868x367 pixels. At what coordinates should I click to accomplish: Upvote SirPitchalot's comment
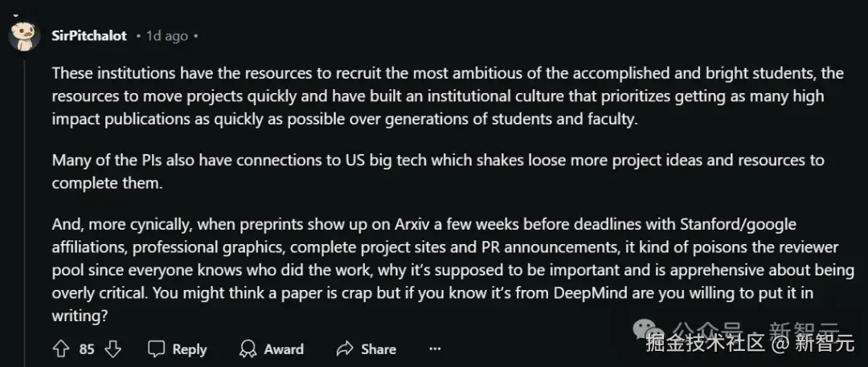(x=60, y=349)
